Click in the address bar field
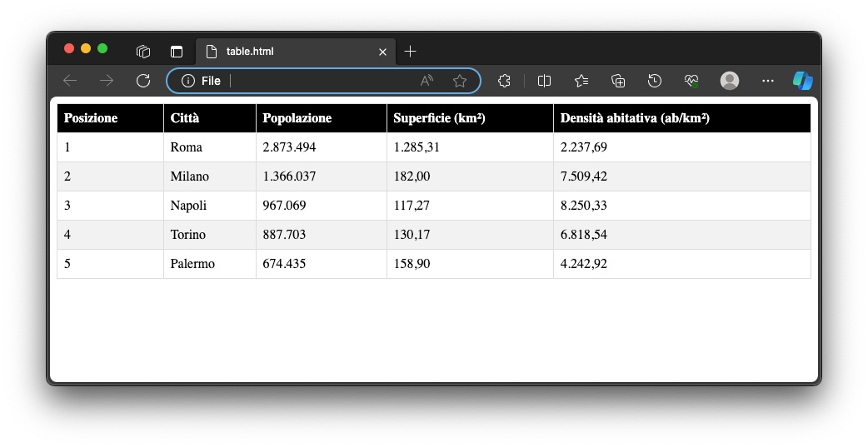 click(x=321, y=81)
